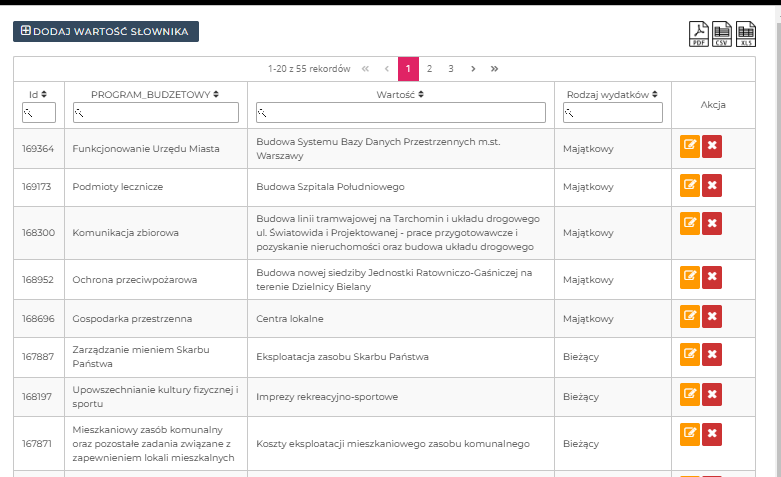The height and width of the screenshot is (477, 781).
Task: Go to page 2 of records
Action: coord(429,69)
